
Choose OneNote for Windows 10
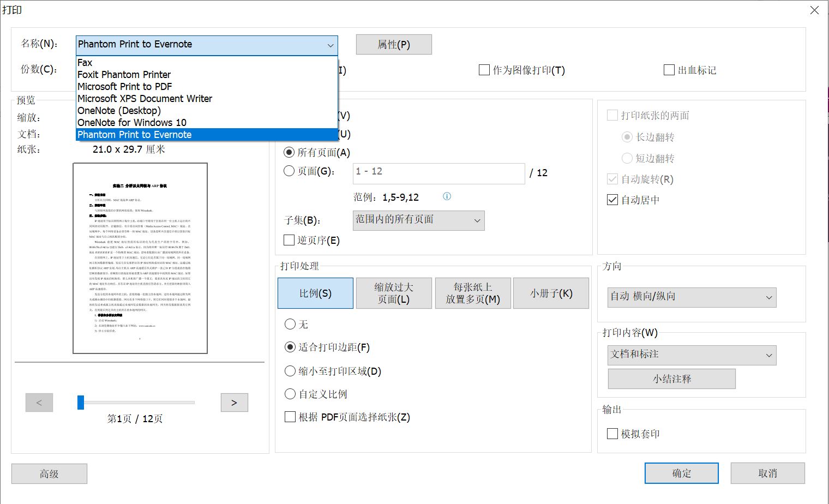[x=207, y=123]
